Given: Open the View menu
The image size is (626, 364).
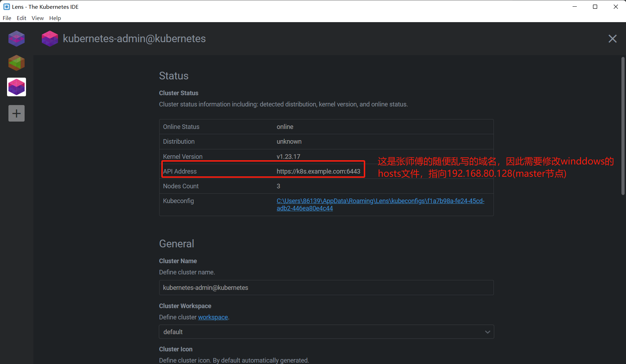Looking at the screenshot, I should pos(38,18).
